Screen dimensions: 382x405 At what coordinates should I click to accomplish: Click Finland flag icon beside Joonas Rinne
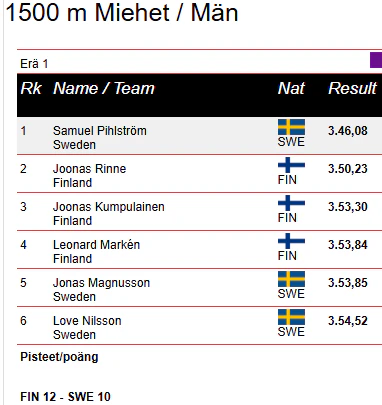click(291, 165)
